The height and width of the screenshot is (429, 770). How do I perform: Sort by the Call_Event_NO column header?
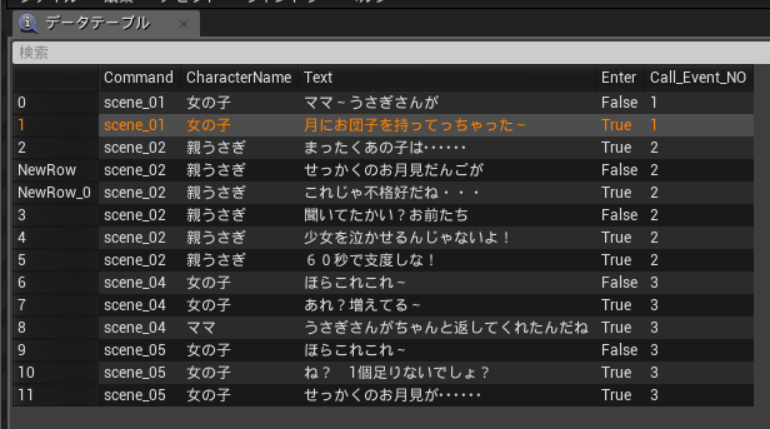(x=698, y=78)
